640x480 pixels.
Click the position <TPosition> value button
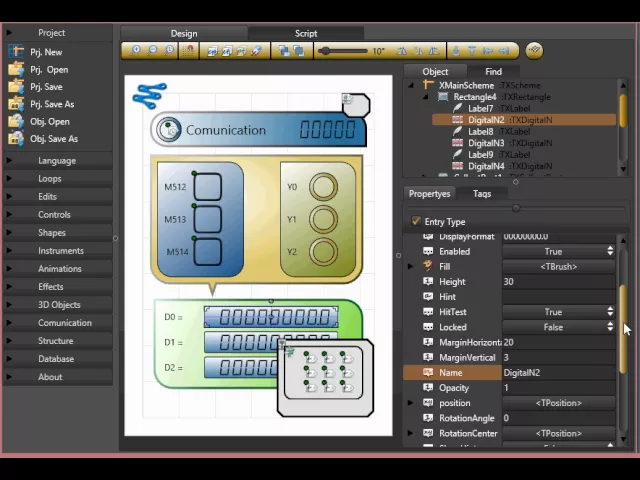[x=558, y=403]
